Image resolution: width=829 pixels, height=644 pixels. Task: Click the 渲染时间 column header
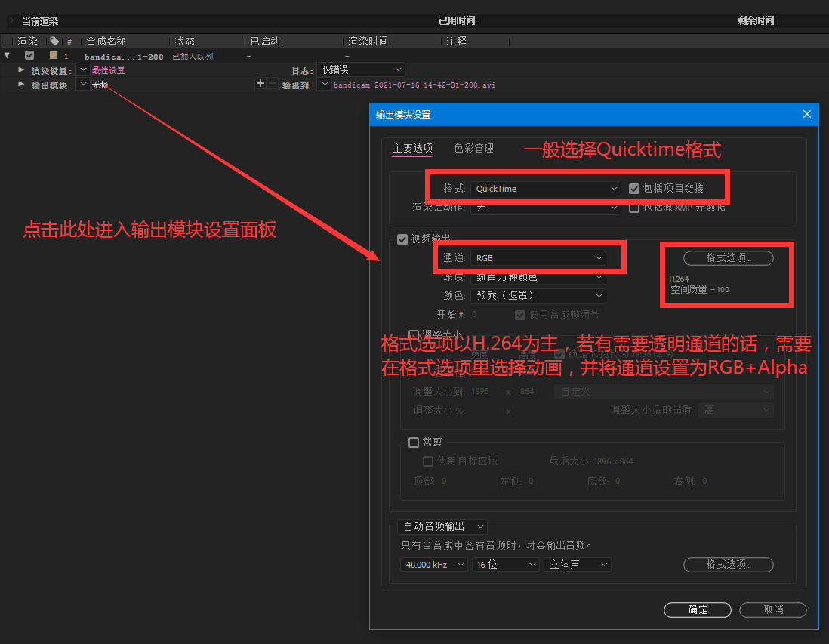[368, 42]
